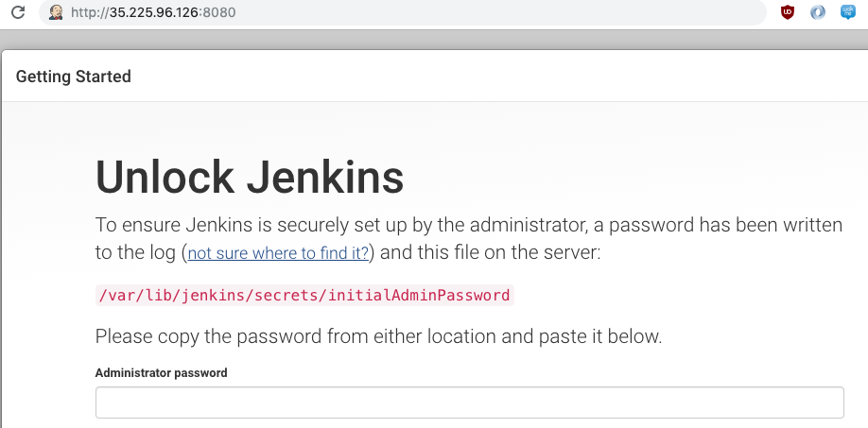Click the port number 8080 in the URL
Screen dimensions: 868x428
point(218,12)
